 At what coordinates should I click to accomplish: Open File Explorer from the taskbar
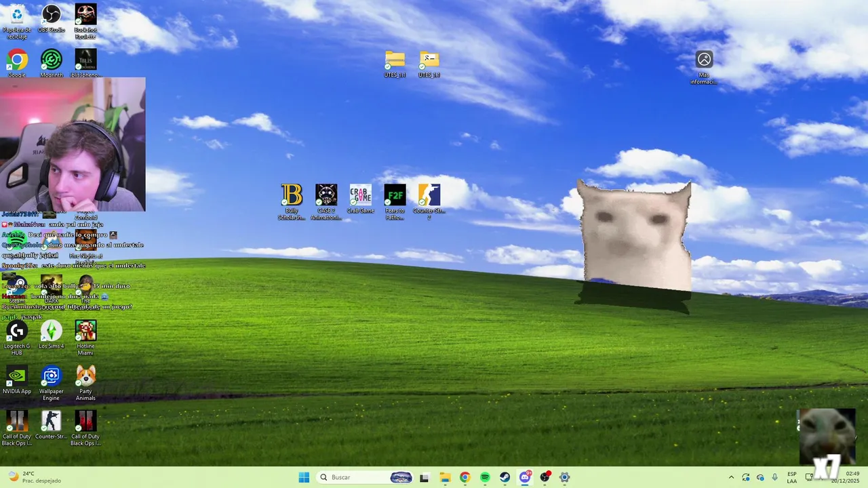(x=445, y=477)
